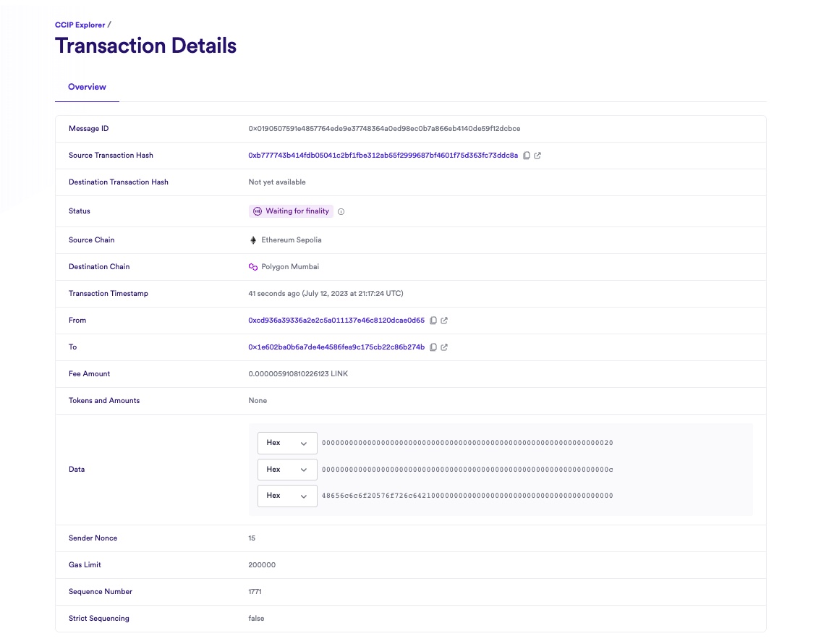Click the 'Tokens and Amounts' label

(x=104, y=401)
